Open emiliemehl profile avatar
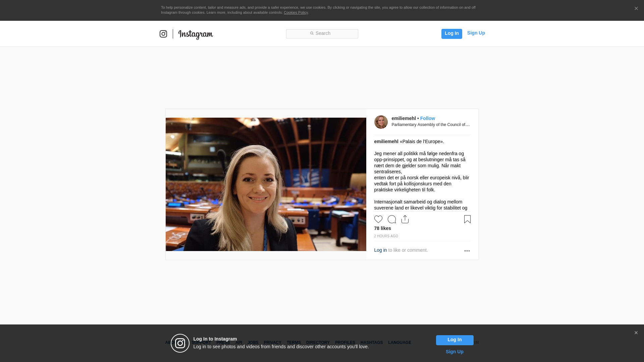 (381, 122)
